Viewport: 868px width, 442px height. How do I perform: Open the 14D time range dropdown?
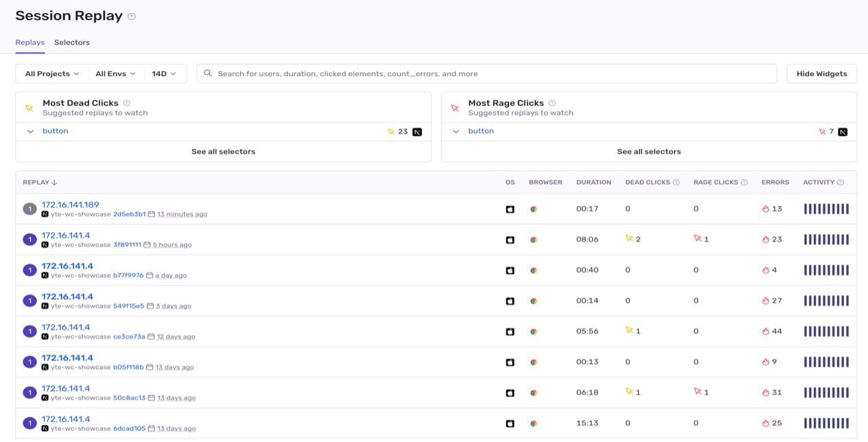164,74
